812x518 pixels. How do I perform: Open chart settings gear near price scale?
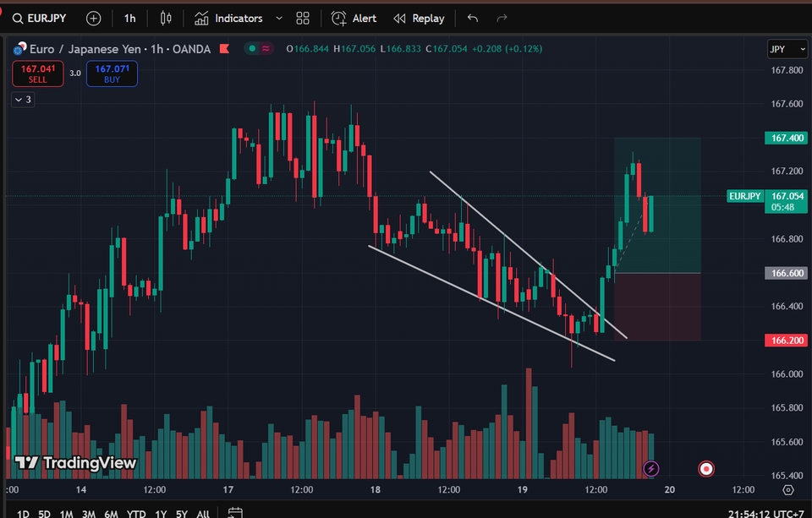(787, 489)
